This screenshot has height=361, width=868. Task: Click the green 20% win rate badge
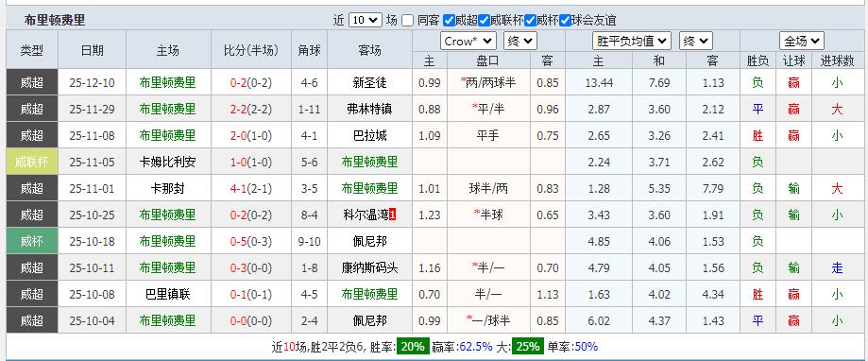pyautogui.click(x=413, y=347)
